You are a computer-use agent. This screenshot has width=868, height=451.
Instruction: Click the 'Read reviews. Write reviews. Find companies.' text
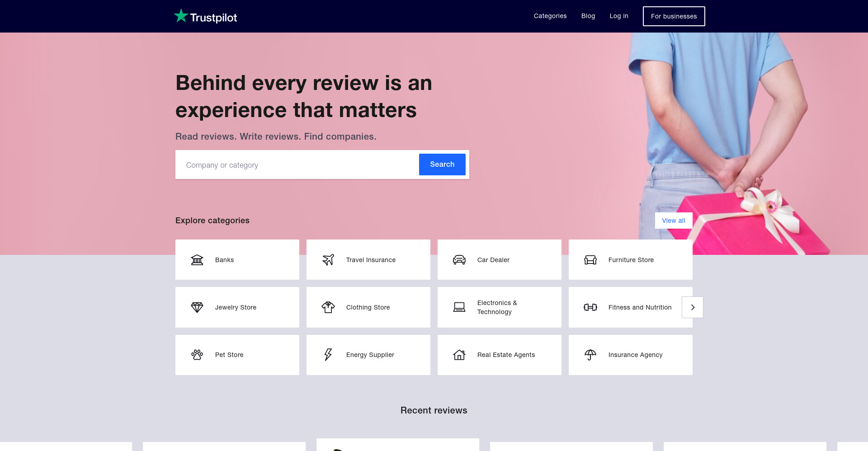pos(276,136)
